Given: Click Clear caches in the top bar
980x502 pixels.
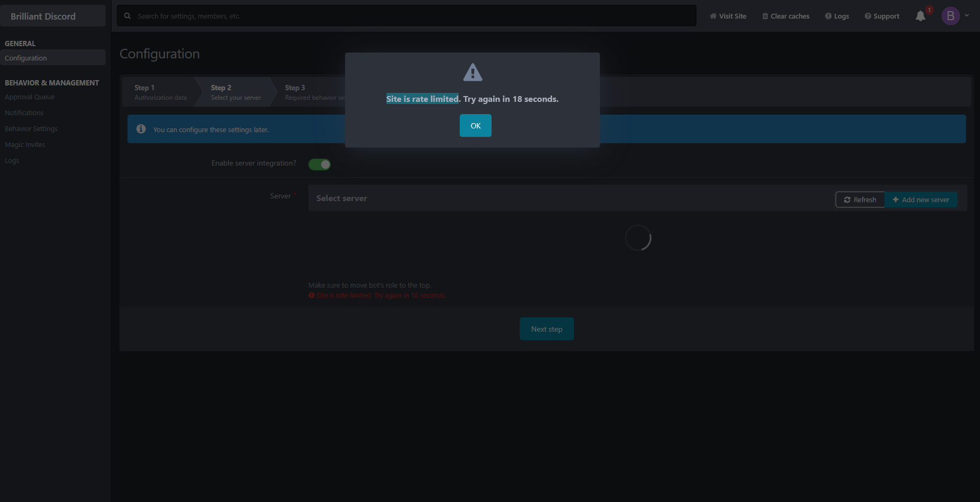Looking at the screenshot, I should 786,16.
